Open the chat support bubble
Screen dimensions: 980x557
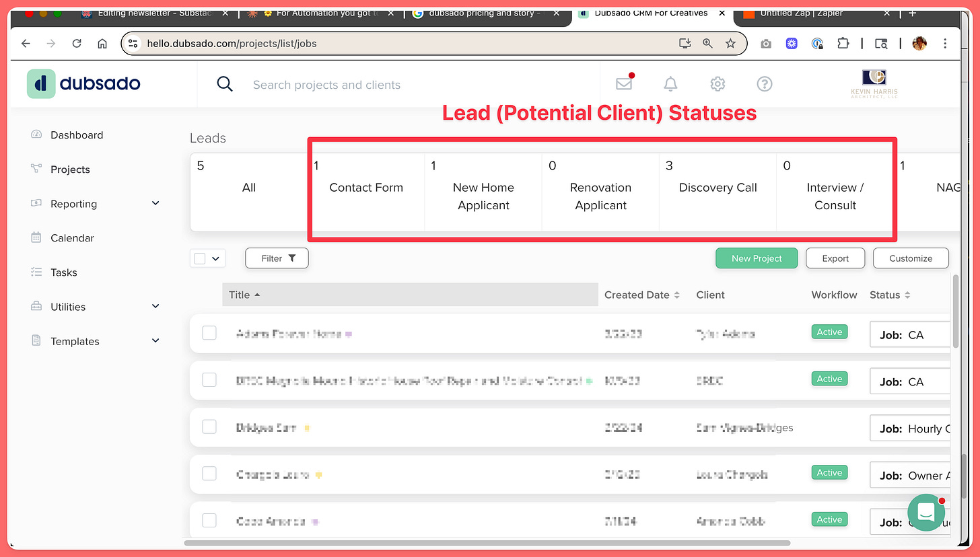pyautogui.click(x=926, y=513)
